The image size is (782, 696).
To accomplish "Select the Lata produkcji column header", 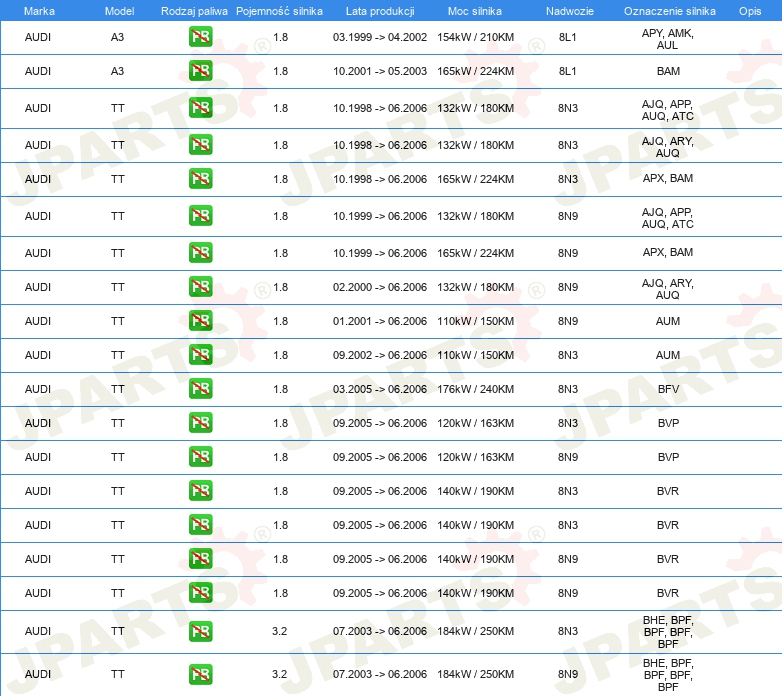I will [x=380, y=11].
